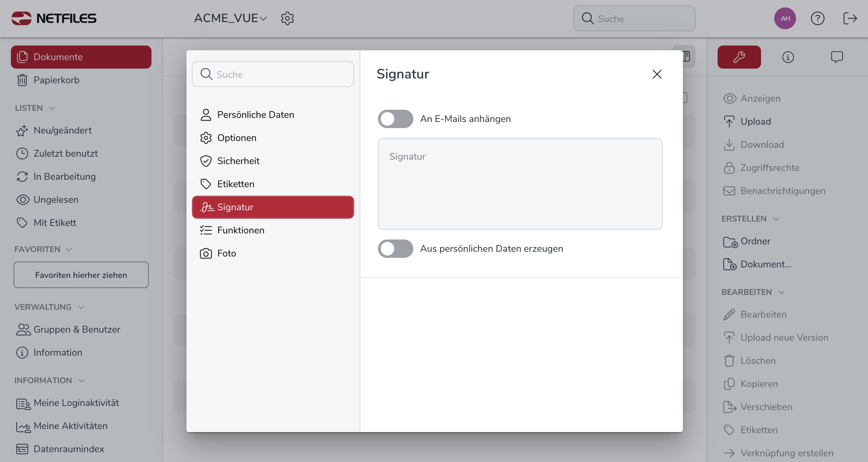Click Upload in the right panel
This screenshot has height=462, width=868.
coord(755,122)
